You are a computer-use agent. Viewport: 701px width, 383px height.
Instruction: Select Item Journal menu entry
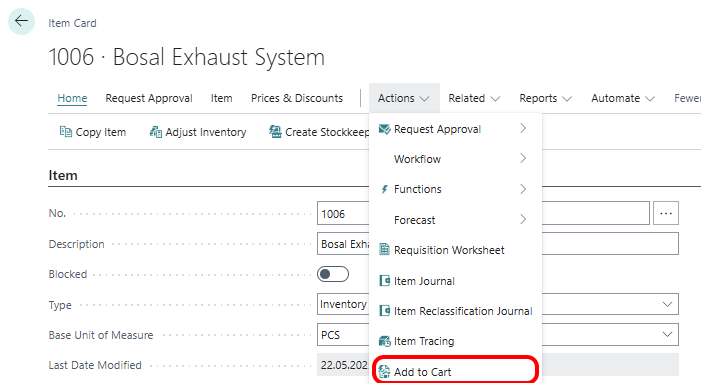(424, 281)
